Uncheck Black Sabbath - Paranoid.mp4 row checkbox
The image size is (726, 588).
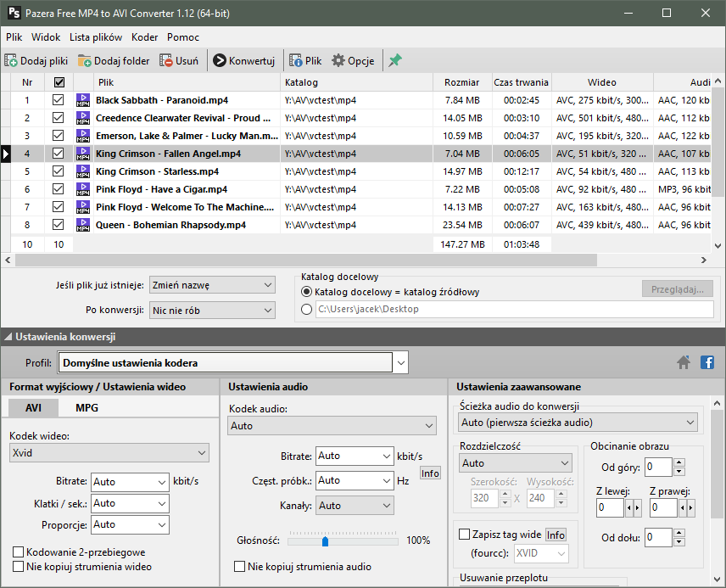tap(58, 100)
